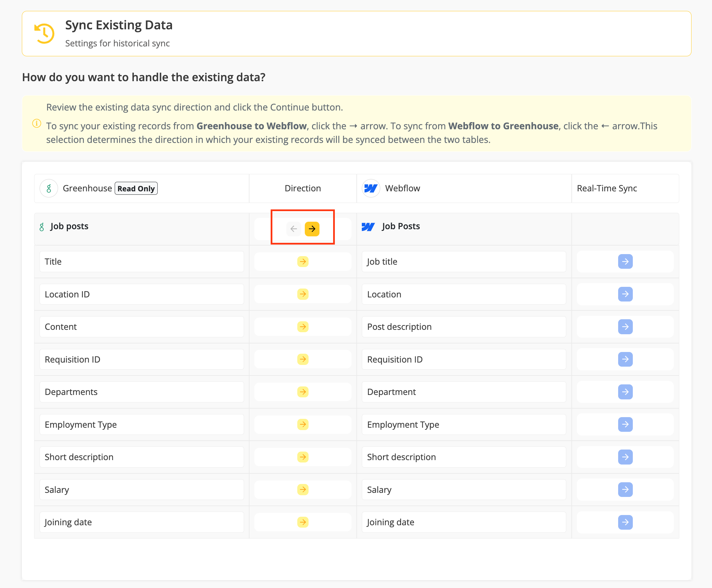Select the Webflow Post description field

pos(464,327)
